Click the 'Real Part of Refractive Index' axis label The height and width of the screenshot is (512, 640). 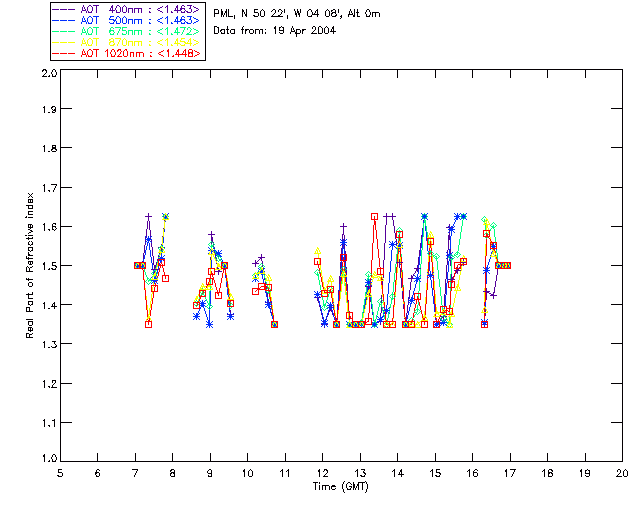(31, 265)
